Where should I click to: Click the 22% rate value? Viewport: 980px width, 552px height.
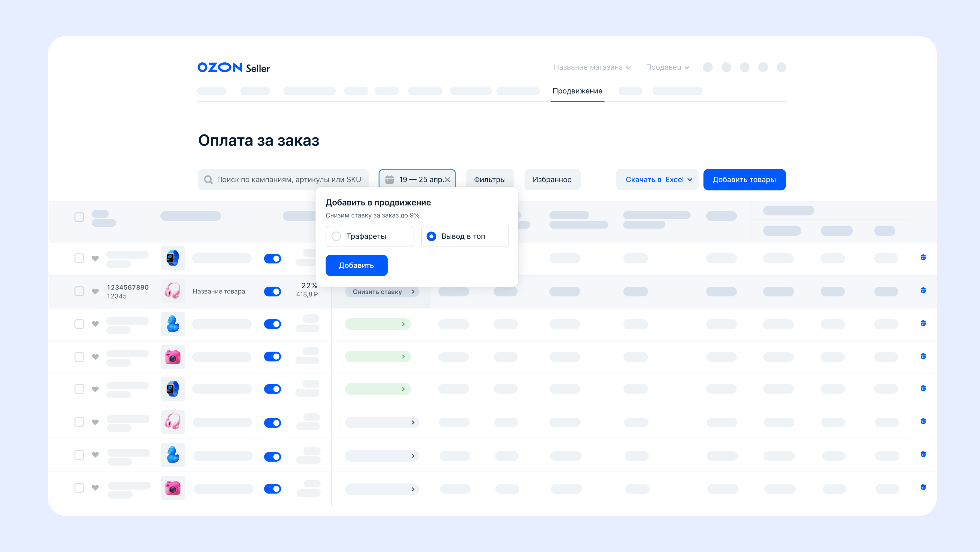point(309,286)
